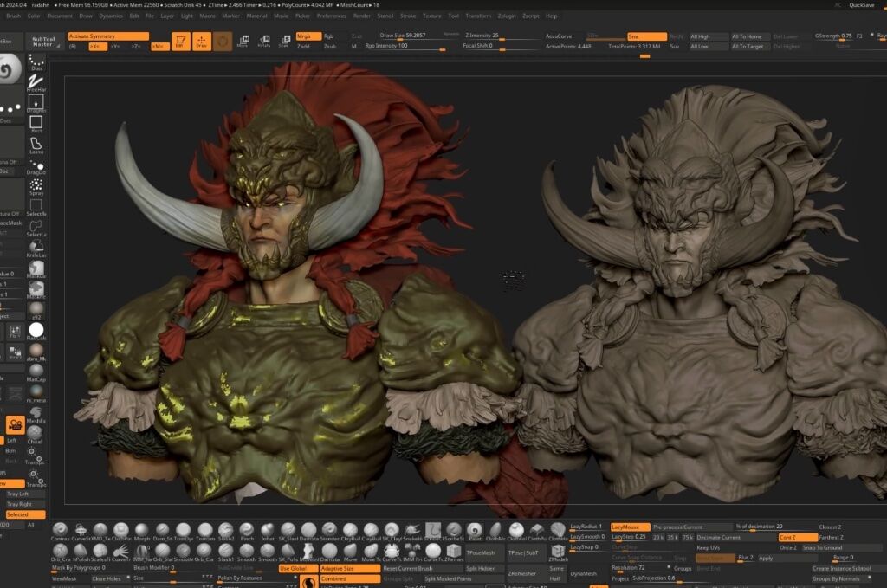Click the ActivePoints: 4,448 readout
The height and width of the screenshot is (588, 887).
pos(568,47)
